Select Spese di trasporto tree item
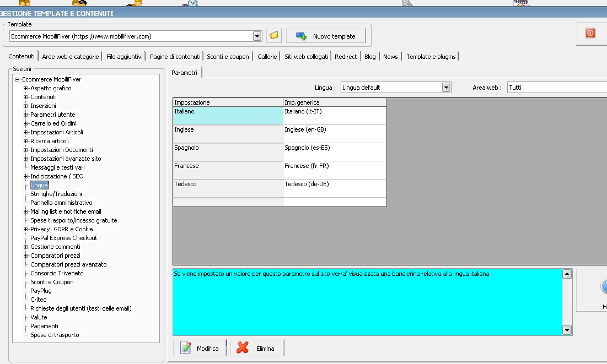This screenshot has height=364, width=607. point(55,335)
